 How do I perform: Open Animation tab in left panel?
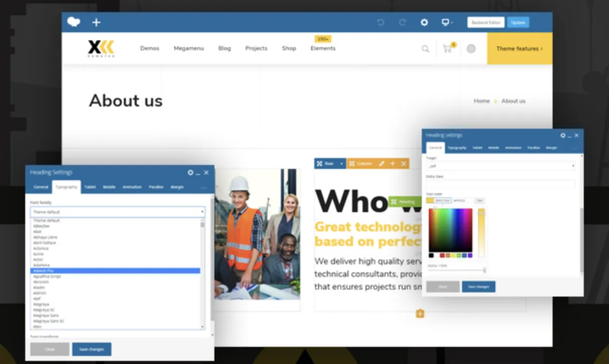click(x=132, y=187)
